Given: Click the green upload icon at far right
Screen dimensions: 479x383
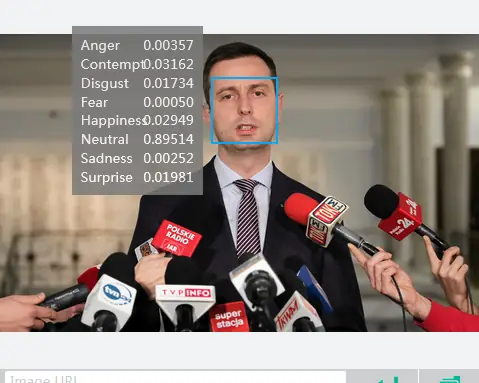Looking at the screenshot, I should click(x=451, y=379).
